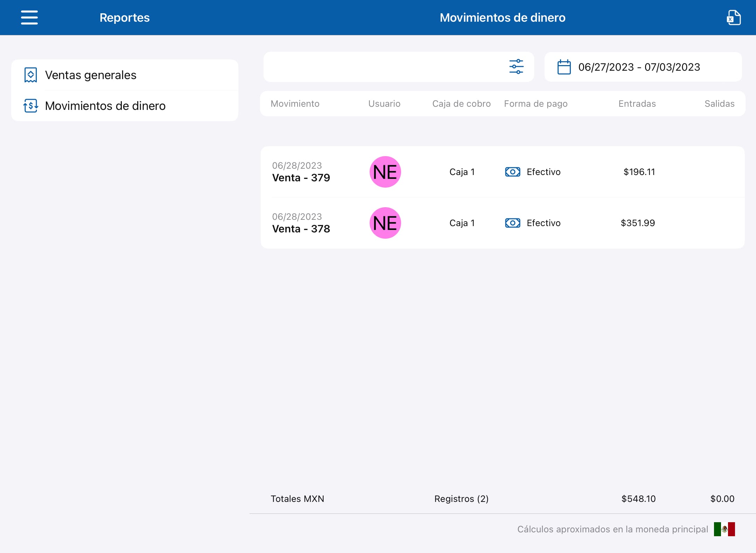Open the filter sliders icon

pos(516,66)
